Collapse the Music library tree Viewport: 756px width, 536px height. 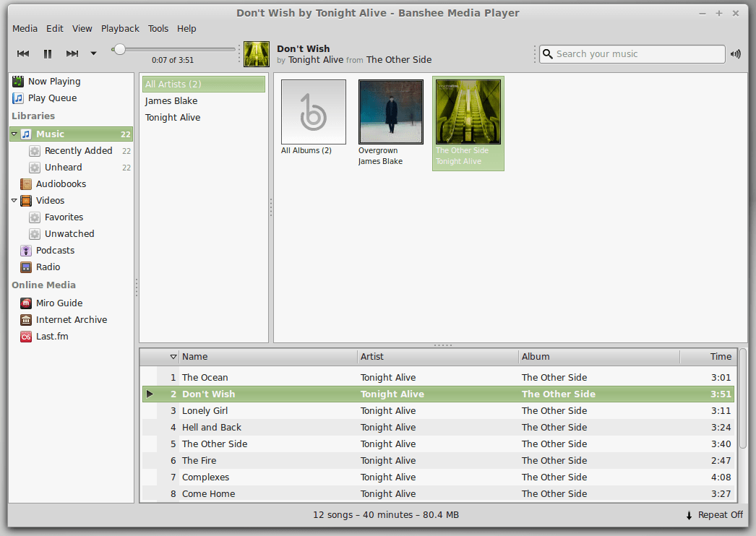[x=13, y=134]
